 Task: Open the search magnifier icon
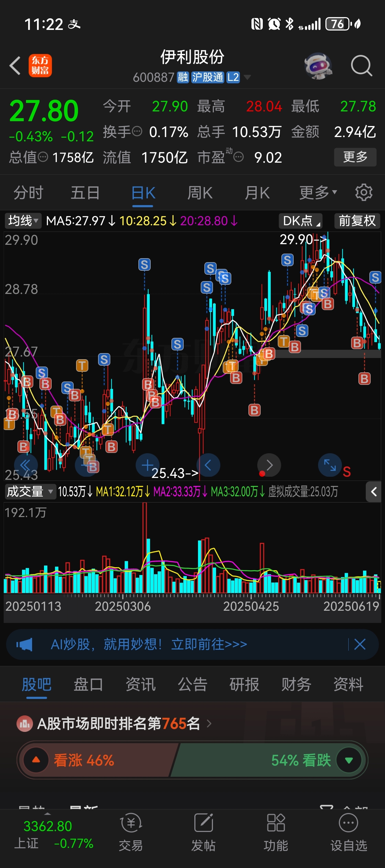coord(361,66)
